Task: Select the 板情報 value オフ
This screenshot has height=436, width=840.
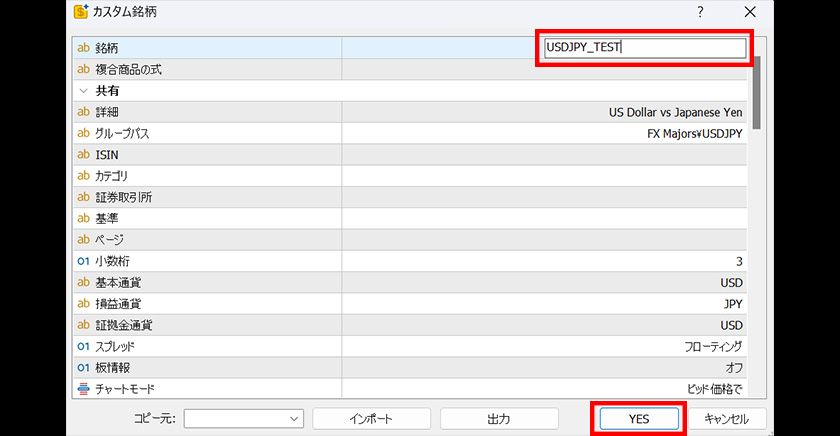Action: (x=733, y=367)
